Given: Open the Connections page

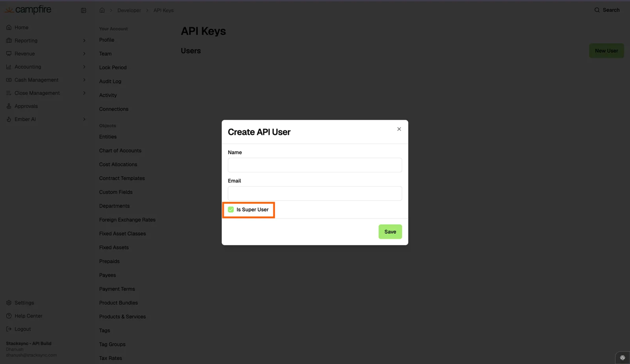Looking at the screenshot, I should [x=114, y=109].
